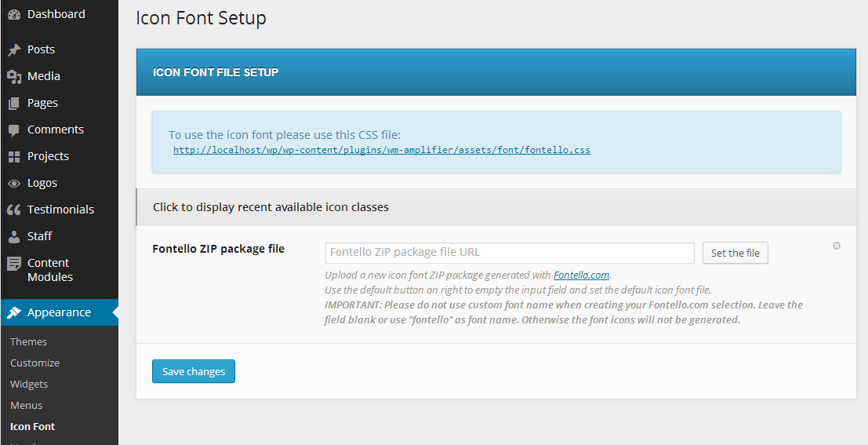Image resolution: width=868 pixels, height=445 pixels.
Task: Go to Widgets under Appearance
Action: 29,384
